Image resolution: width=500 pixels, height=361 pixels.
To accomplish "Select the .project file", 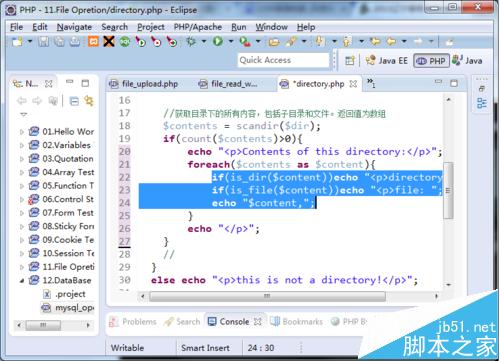I will pos(64,294).
